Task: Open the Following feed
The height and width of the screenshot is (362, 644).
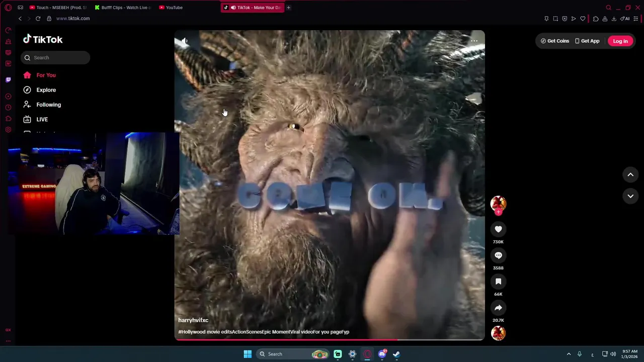Action: pyautogui.click(x=42, y=105)
